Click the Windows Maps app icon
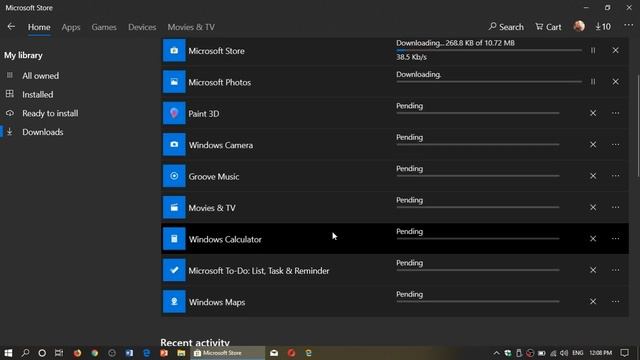640x360 pixels. pos(174,302)
